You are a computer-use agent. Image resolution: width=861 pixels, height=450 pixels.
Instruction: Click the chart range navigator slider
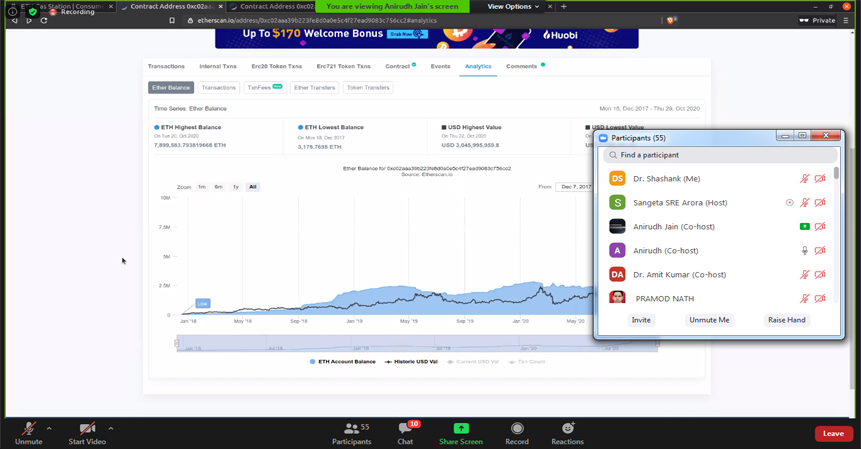tap(417, 343)
